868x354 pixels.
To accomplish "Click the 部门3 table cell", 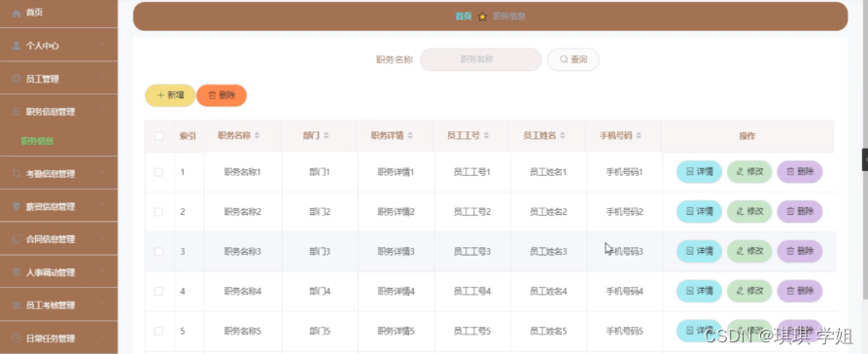I will click(x=320, y=252).
